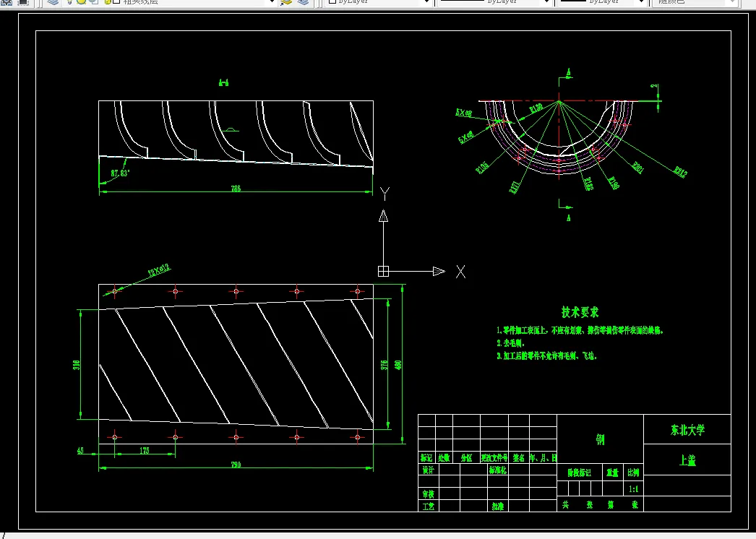Image resolution: width=756 pixels, height=539 pixels.
Task: Select the 376 vertical dimension
Action: click(385, 365)
